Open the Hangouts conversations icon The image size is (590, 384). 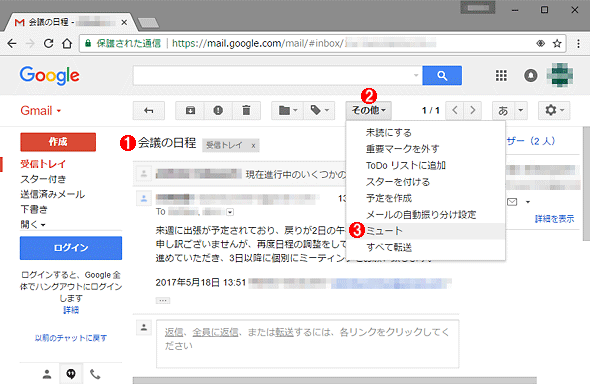pyautogui.click(x=71, y=374)
